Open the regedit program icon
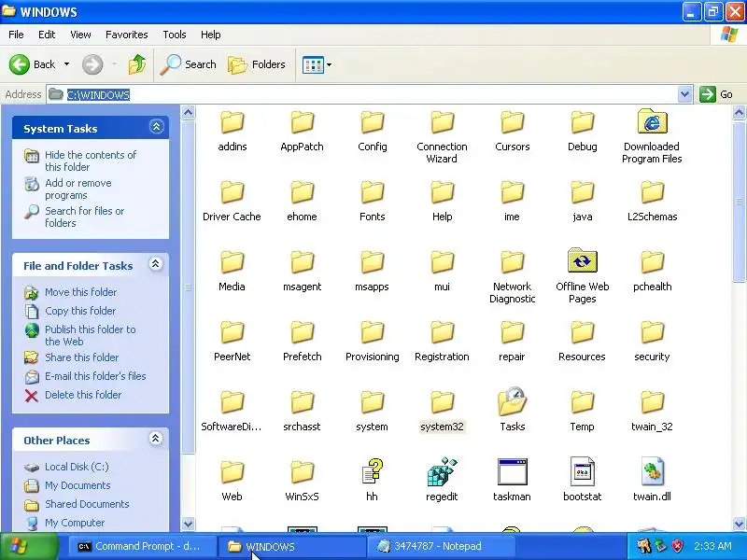747x560 pixels. coord(442,472)
